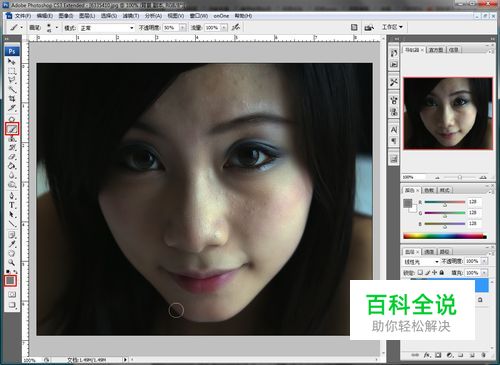Activate the Zoom magnifier tool
Image resolution: width=500 pixels, height=365 pixels.
coord(12,262)
